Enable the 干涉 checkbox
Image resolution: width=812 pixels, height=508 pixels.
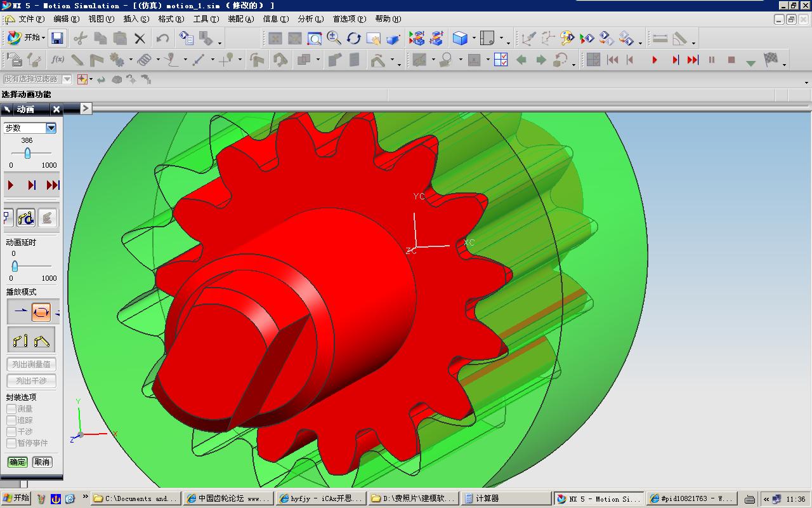(11, 432)
